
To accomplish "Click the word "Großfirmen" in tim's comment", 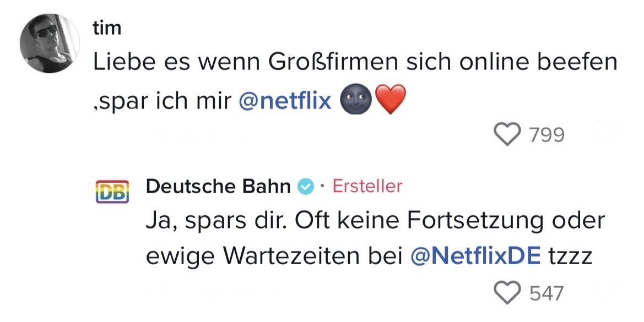I will (x=332, y=63).
